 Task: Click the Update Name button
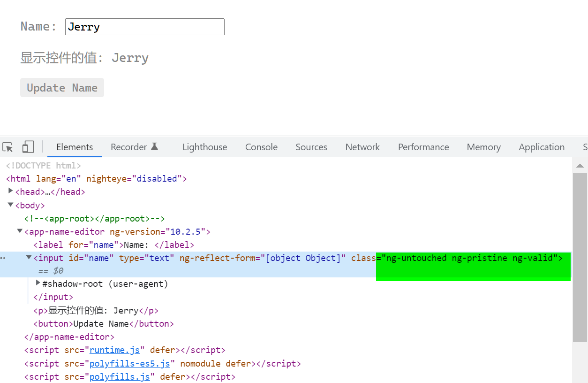62,88
